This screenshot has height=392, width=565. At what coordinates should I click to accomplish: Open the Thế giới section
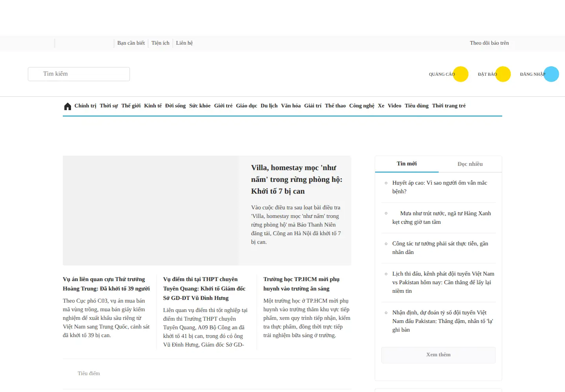pos(131,106)
